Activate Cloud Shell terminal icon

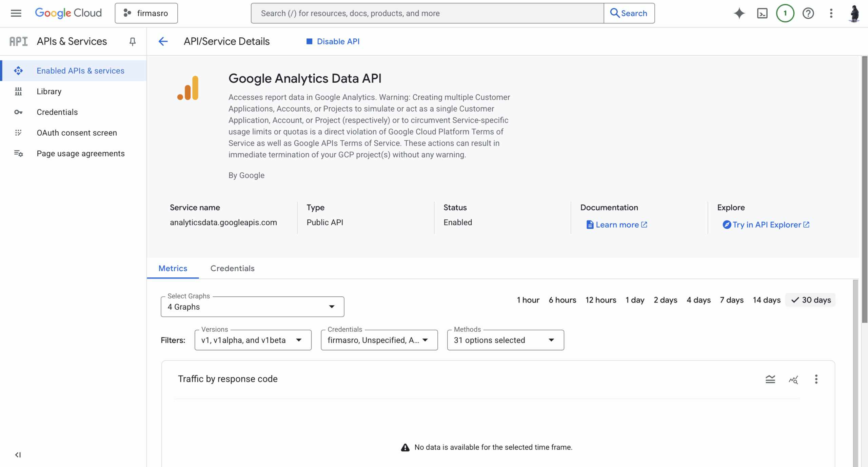tap(762, 13)
